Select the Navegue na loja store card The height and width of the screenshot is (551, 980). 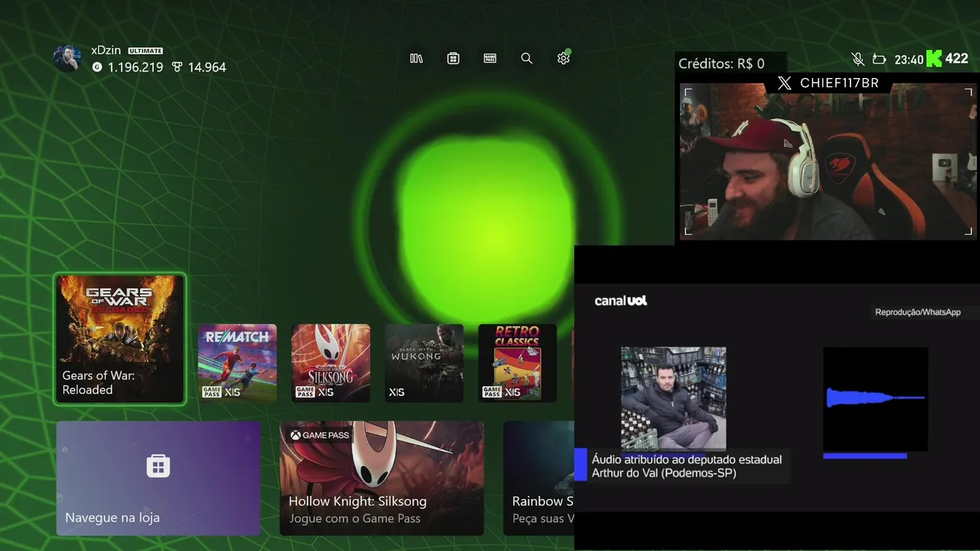(158, 478)
